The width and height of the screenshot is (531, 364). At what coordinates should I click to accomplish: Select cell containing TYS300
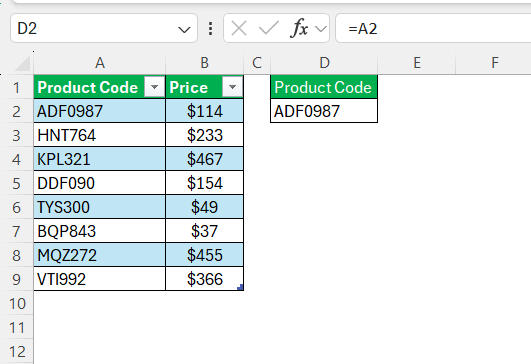(x=100, y=207)
